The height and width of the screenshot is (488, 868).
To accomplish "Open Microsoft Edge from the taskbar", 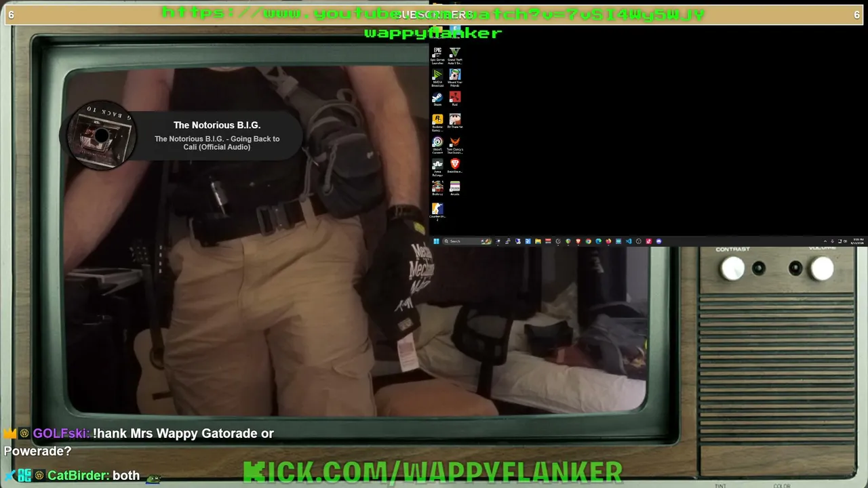I will click(598, 241).
